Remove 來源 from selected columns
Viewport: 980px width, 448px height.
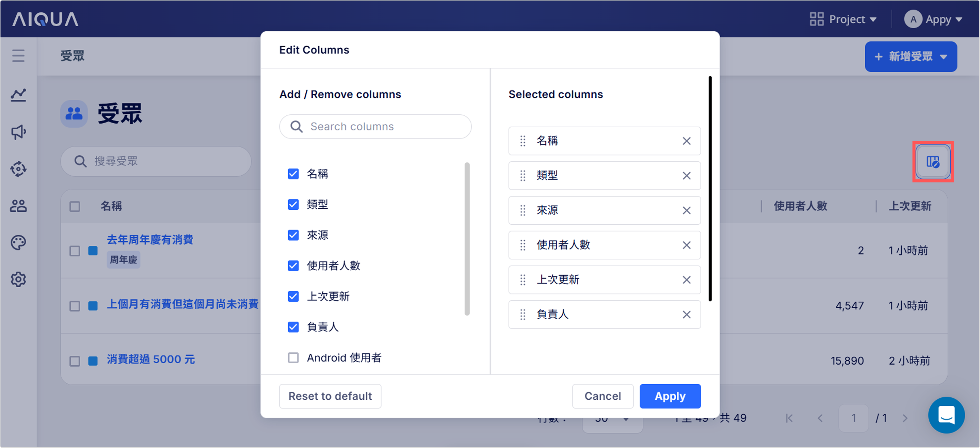click(686, 210)
